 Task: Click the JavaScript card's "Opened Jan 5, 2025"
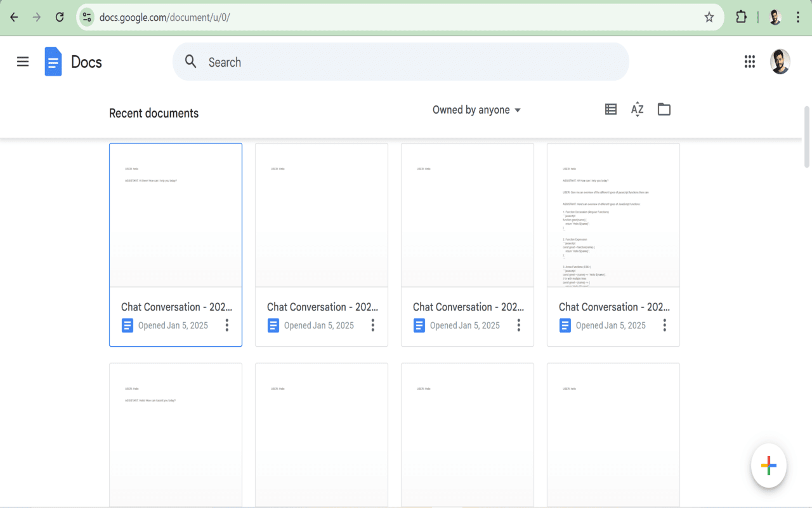coord(611,325)
